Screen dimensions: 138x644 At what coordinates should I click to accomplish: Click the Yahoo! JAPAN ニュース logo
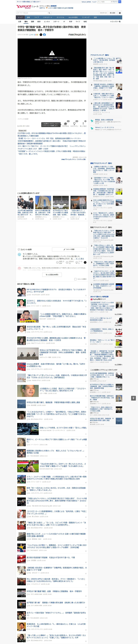(28, 7)
